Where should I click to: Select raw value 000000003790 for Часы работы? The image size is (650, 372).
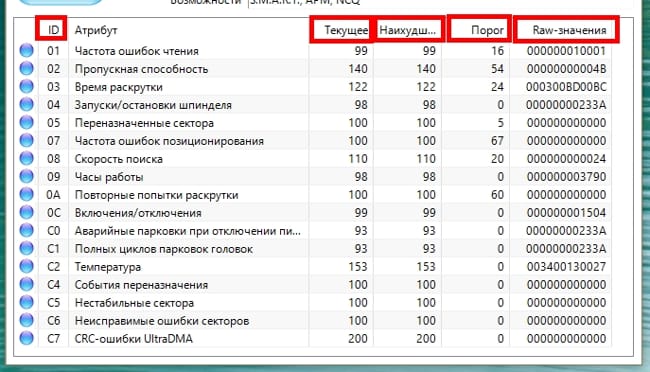click(x=566, y=177)
